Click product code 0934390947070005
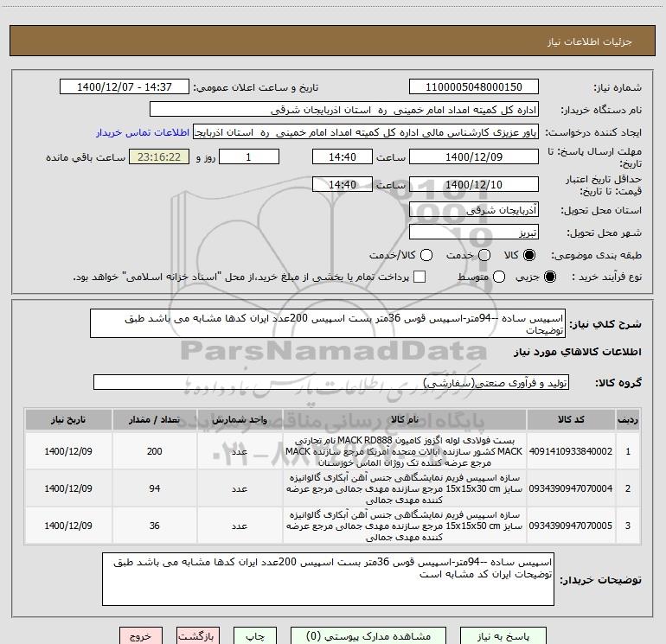This screenshot has width=666, height=644. pos(571,526)
